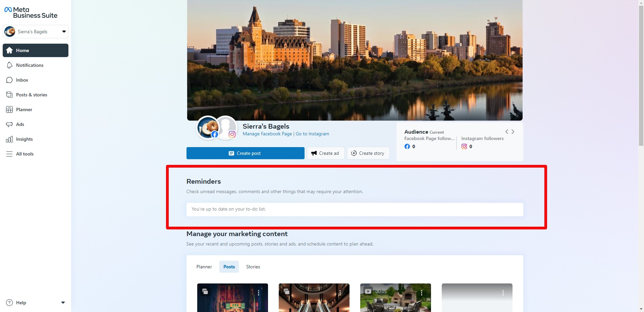
Task: Click Manage Facebook Page link
Action: click(x=267, y=134)
